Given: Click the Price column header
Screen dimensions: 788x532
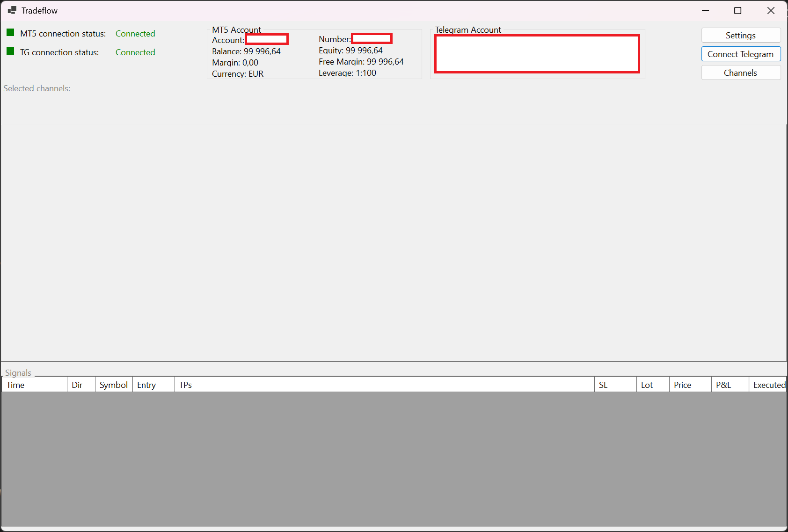Looking at the screenshot, I should [690, 385].
